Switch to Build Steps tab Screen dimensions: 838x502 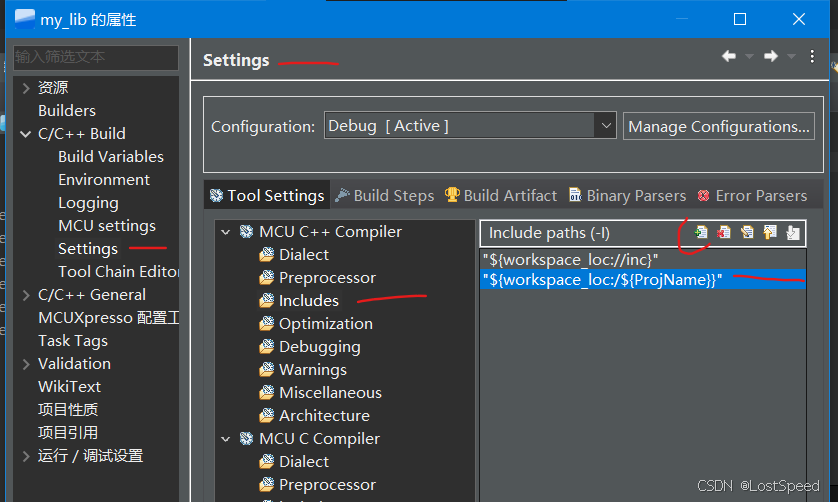[384, 196]
